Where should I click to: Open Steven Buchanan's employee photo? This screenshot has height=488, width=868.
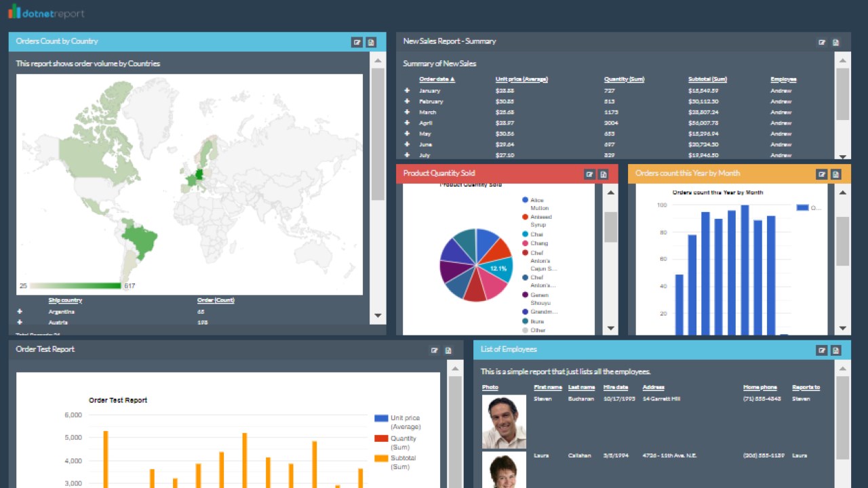tap(504, 422)
